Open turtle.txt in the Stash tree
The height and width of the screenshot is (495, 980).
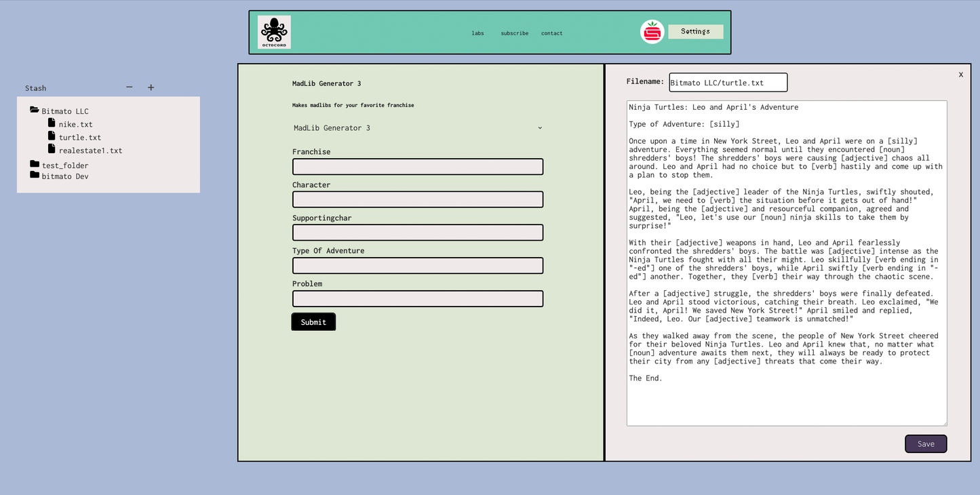pos(79,138)
